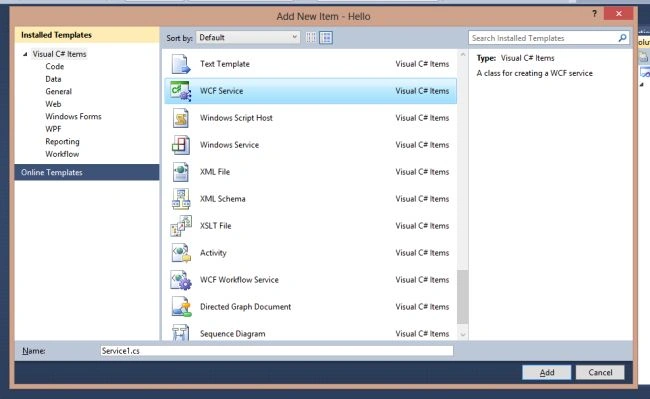Select the "Directed Graph Document" label
The width and height of the screenshot is (650, 399).
tap(245, 307)
